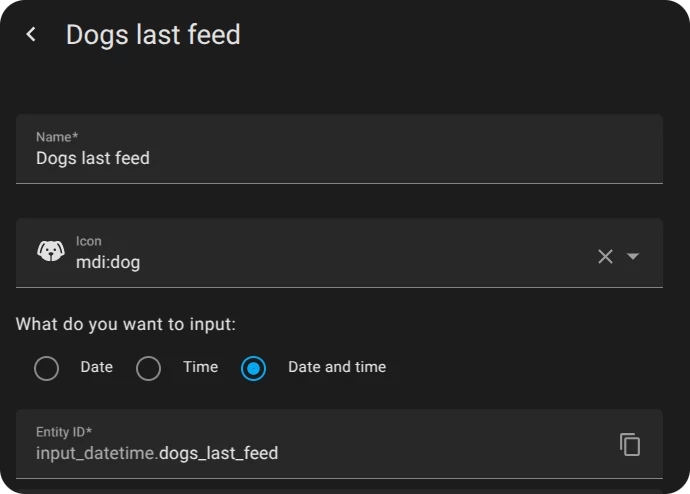This screenshot has height=494, width=690.
Task: Copy the entity ID to clipboard
Action: tap(630, 444)
